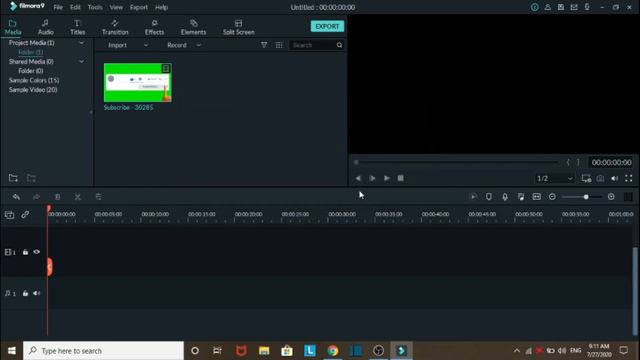Viewport: 640px width, 360px height.
Task: Switch media grid view layout
Action: pos(279,45)
